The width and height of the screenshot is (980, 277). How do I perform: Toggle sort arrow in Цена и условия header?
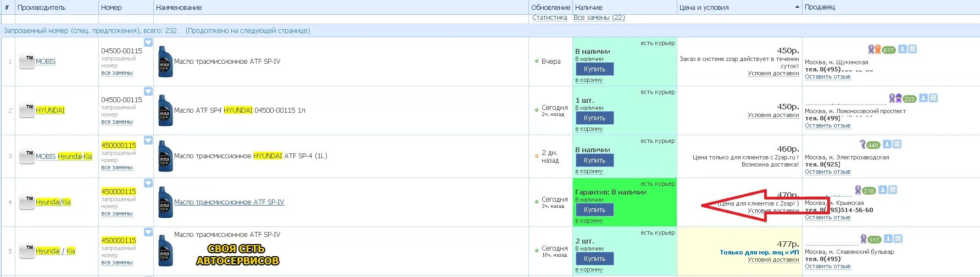(x=797, y=7)
